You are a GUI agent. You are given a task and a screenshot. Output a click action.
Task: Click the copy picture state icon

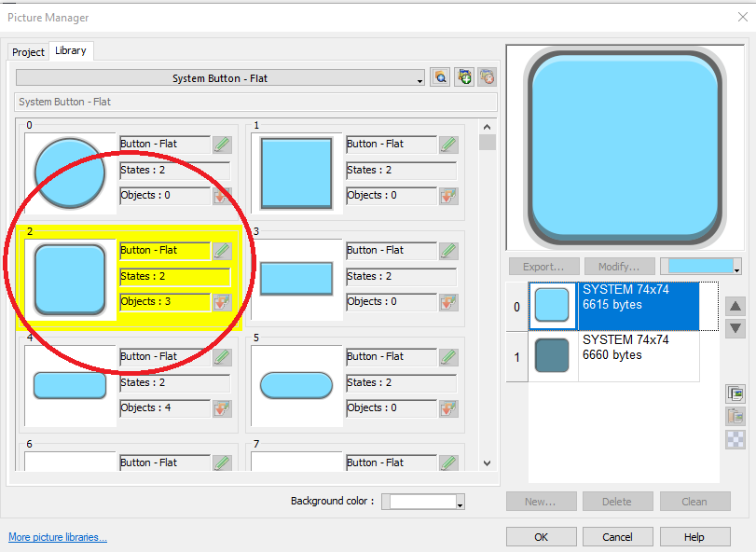(x=735, y=394)
